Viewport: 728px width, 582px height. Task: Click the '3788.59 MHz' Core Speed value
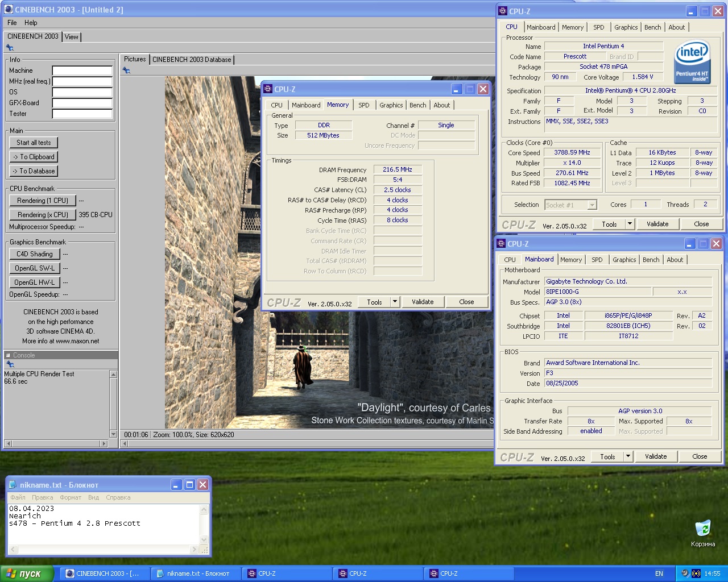(572, 153)
